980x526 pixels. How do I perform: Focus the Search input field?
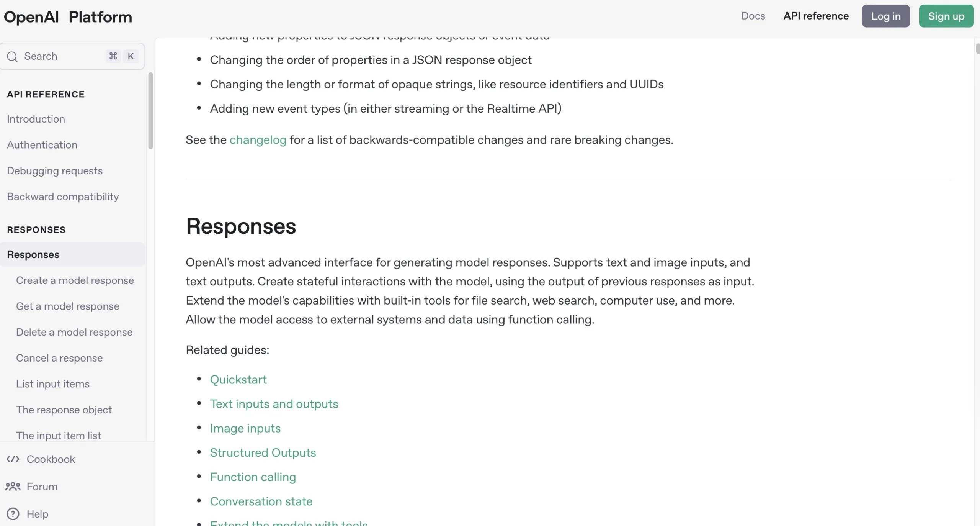click(72, 56)
